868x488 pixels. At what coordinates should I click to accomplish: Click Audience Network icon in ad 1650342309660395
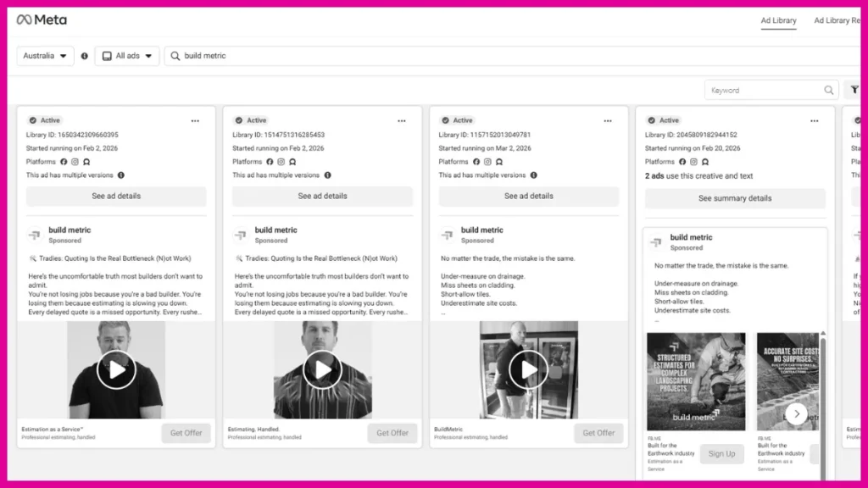[86, 162]
